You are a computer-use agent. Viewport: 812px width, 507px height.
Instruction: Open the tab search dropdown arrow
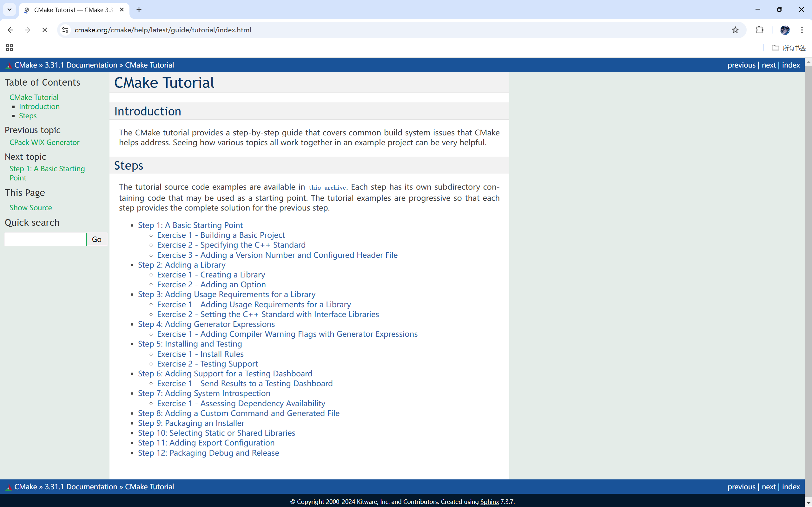(10, 10)
